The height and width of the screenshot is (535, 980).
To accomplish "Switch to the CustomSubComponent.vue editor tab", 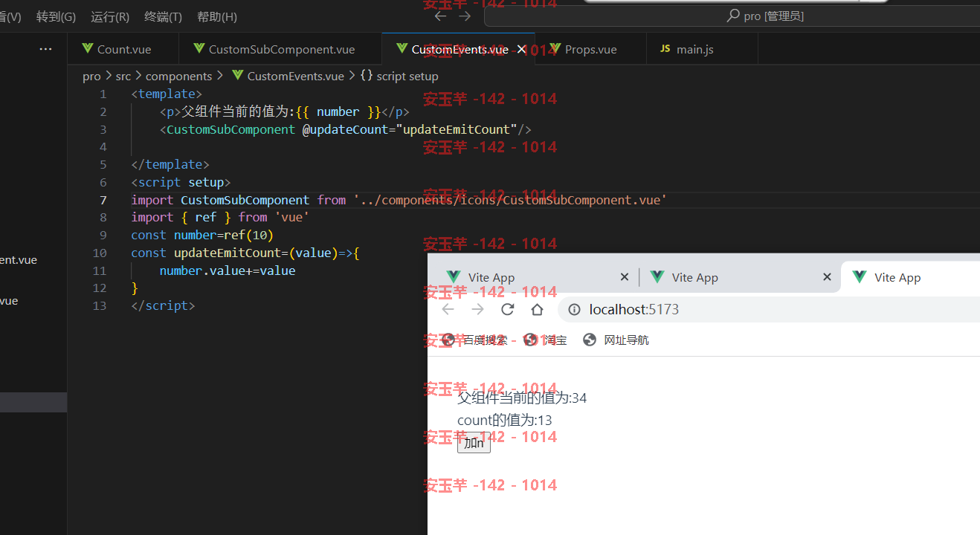I will coord(280,49).
